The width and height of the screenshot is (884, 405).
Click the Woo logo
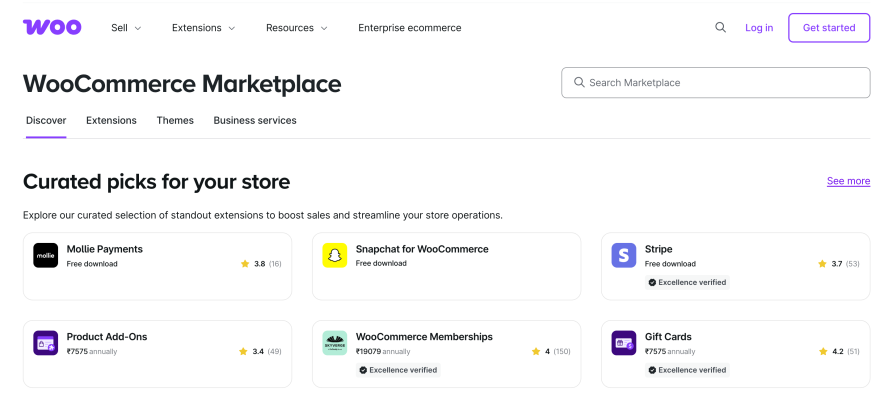52,27
